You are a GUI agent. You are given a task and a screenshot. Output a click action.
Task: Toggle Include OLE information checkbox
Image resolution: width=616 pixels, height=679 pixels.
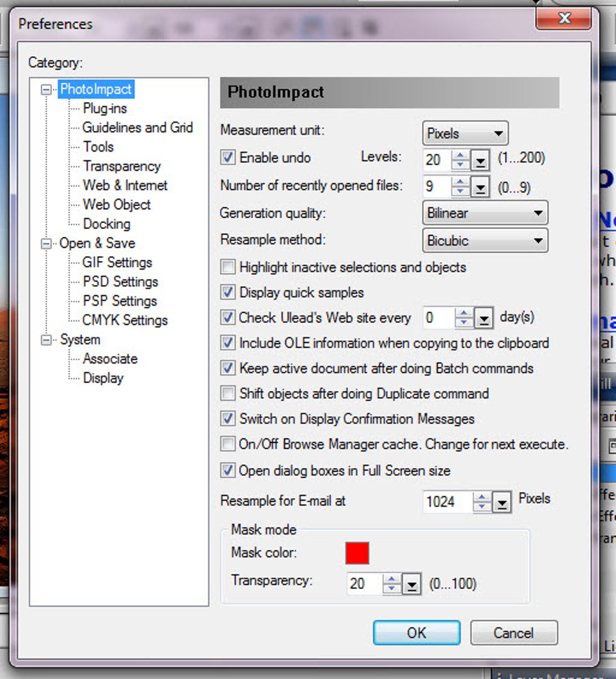point(228,343)
